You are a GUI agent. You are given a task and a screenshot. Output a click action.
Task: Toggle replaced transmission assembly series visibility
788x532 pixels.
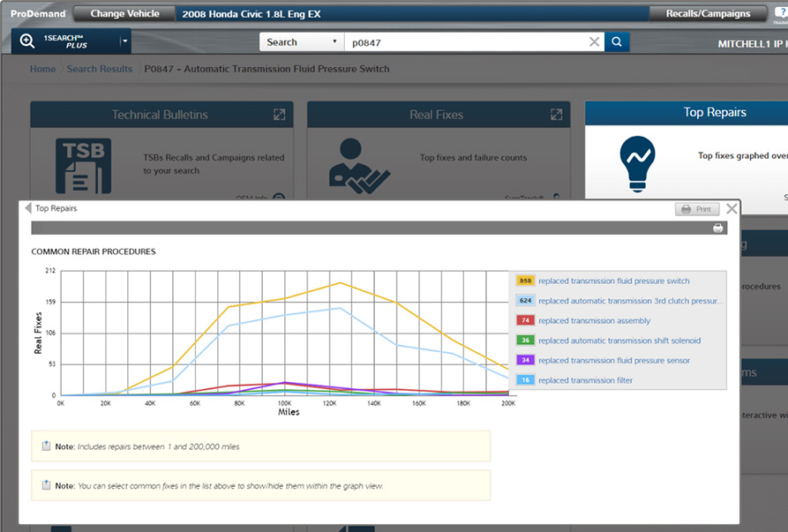click(x=594, y=320)
